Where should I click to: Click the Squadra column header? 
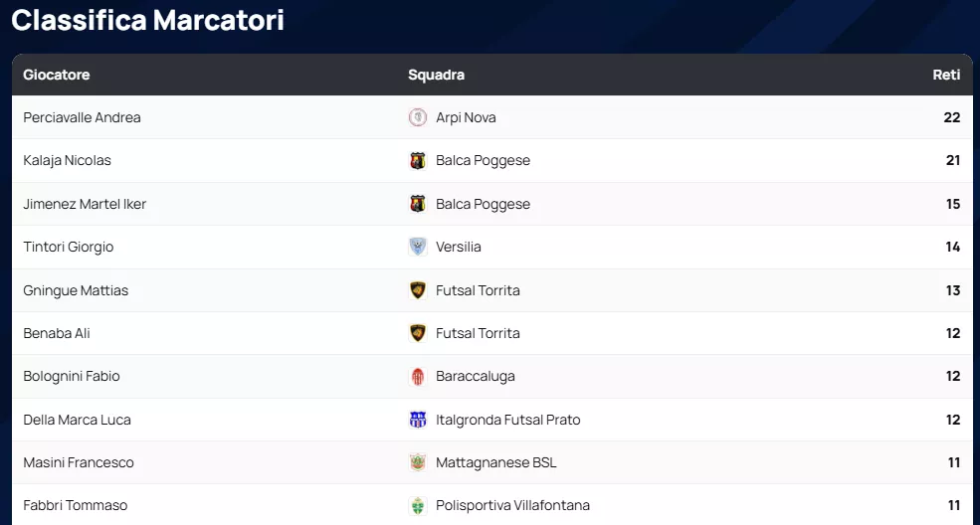[x=436, y=75]
